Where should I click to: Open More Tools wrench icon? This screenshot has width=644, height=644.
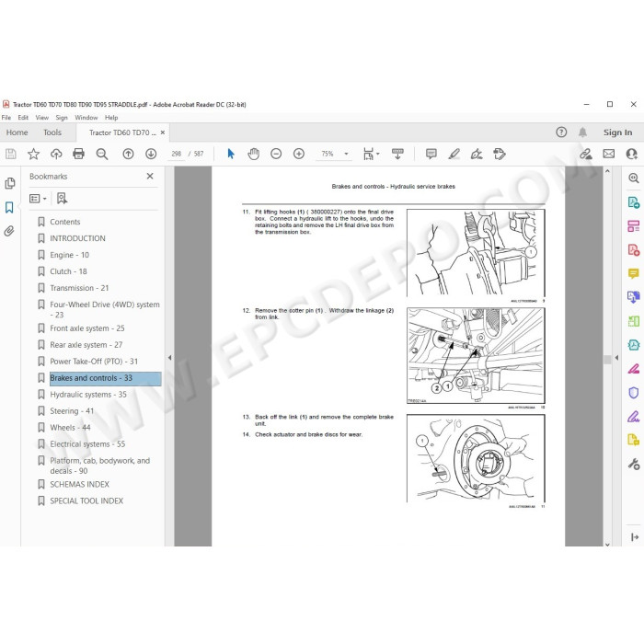633,465
